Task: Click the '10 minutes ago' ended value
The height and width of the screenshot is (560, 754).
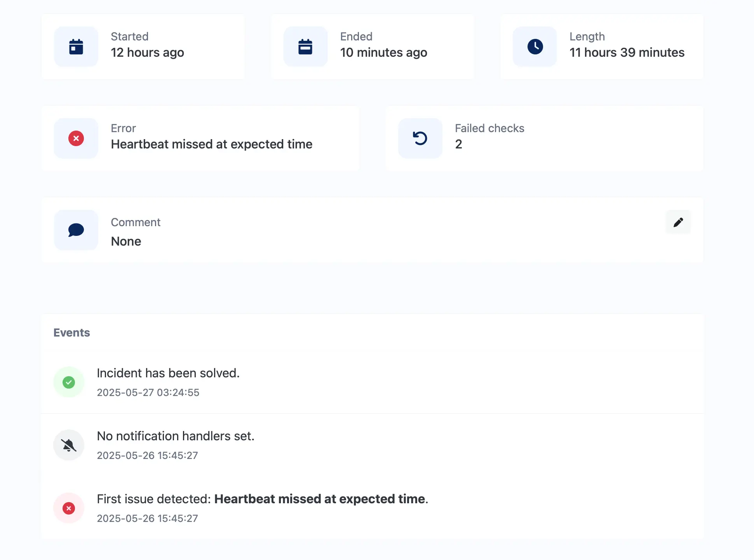Action: (384, 52)
